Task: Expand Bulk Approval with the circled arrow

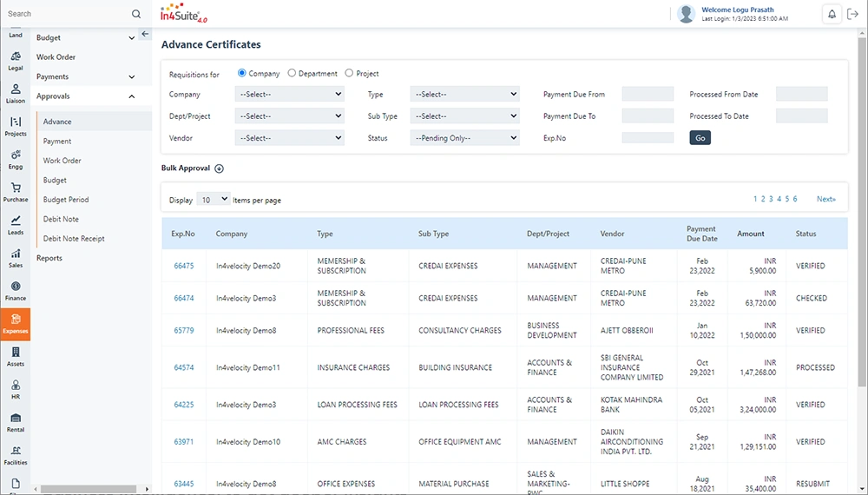Action: [220, 168]
